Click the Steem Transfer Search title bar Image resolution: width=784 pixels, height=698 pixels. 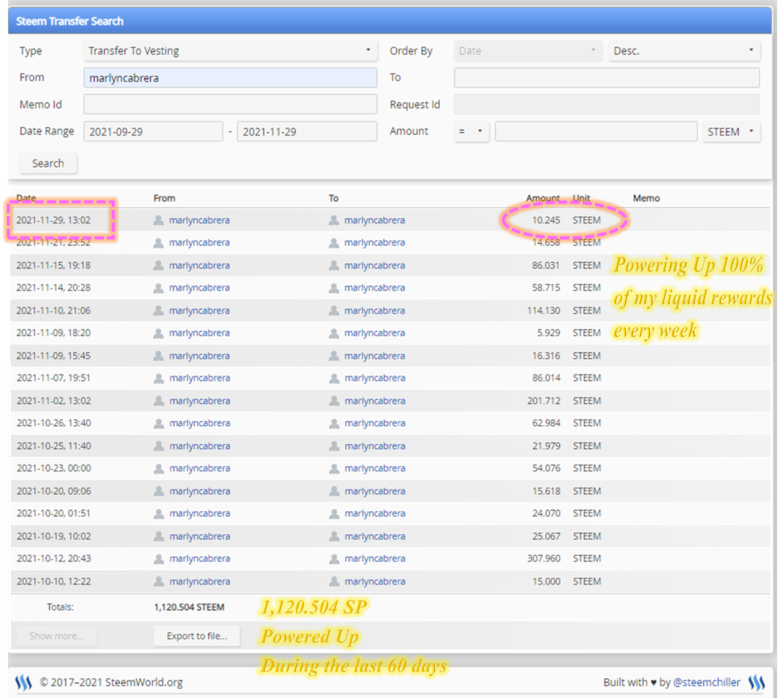pyautogui.click(x=390, y=21)
